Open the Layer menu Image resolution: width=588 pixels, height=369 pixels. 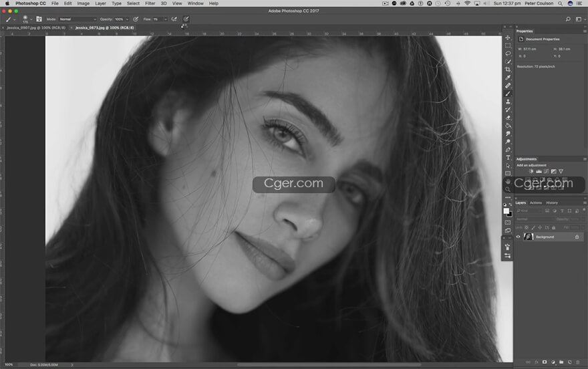100,3
